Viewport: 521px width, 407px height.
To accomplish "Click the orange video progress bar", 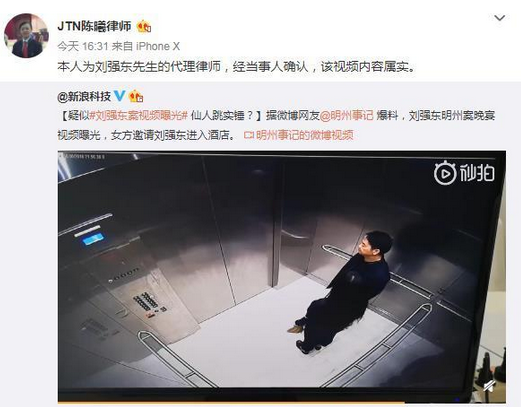I will [231, 402].
